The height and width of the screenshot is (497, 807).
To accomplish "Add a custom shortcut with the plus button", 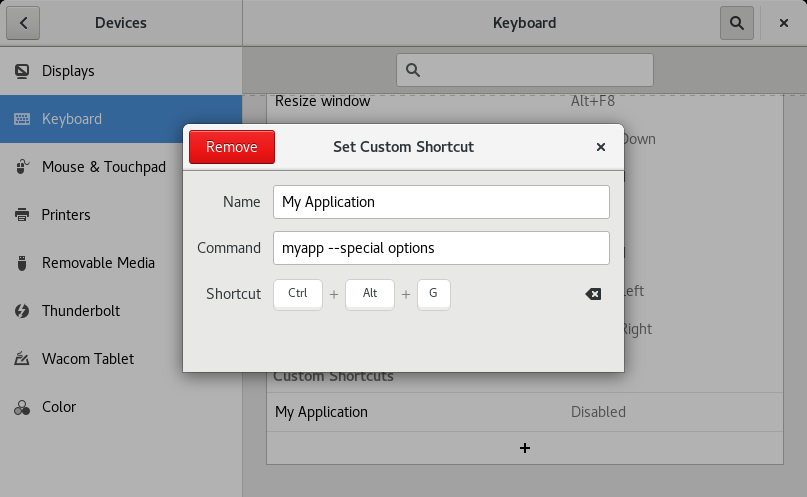I will point(524,448).
